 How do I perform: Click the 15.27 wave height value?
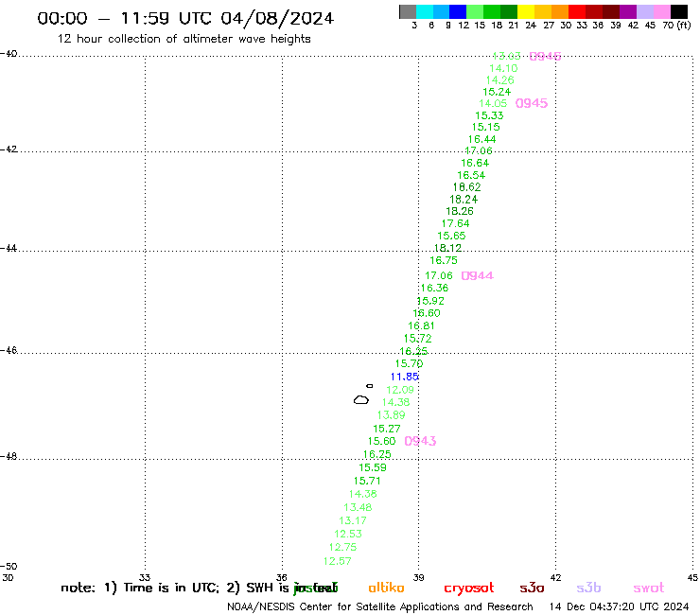(x=387, y=429)
